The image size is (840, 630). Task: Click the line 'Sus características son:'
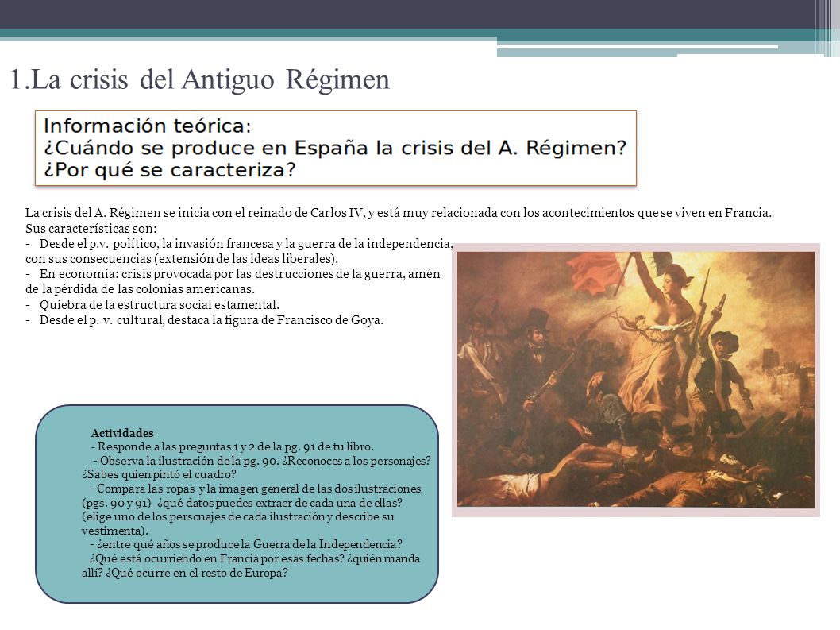point(91,229)
